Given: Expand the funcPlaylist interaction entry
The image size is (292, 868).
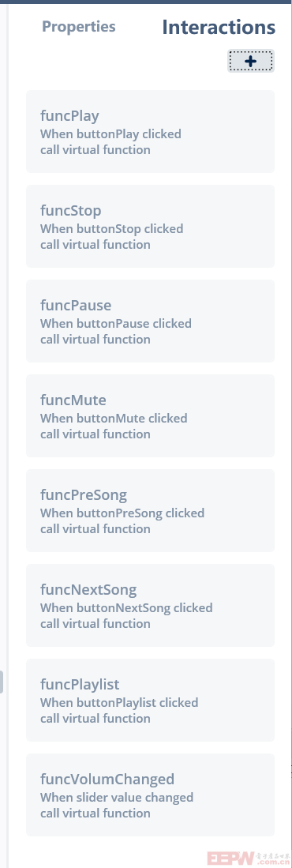Looking at the screenshot, I should [151, 700].
